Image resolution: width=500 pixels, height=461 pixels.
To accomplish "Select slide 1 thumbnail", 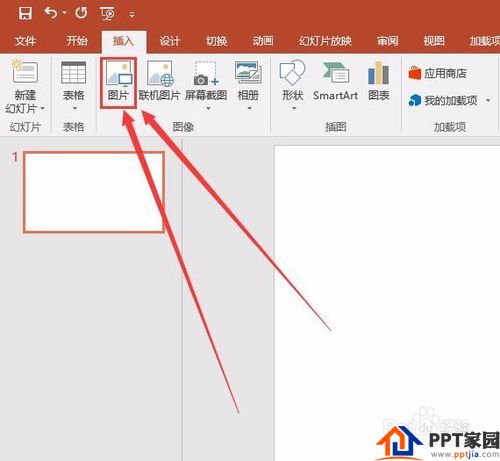I will point(94,192).
